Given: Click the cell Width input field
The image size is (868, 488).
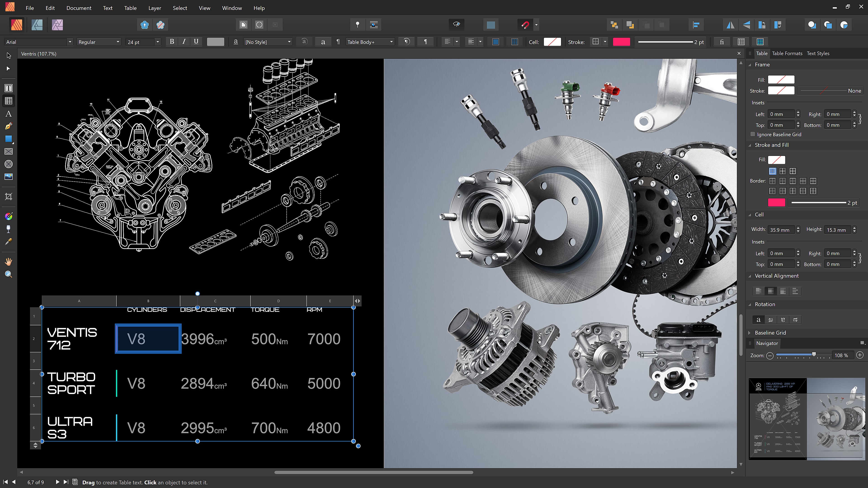Looking at the screenshot, I should [x=781, y=230].
